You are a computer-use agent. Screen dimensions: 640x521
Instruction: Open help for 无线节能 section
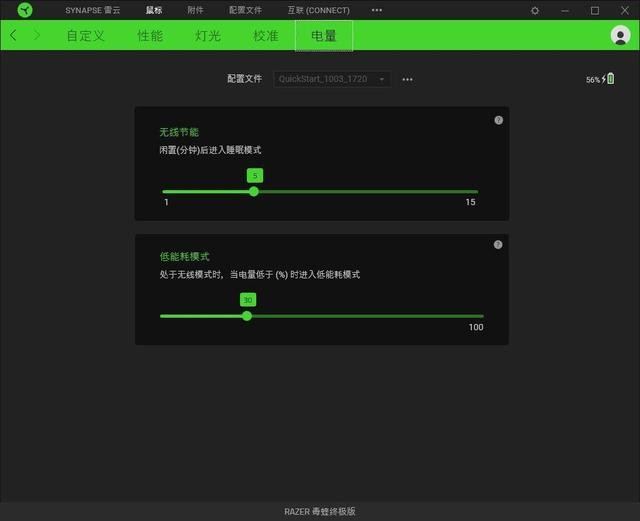coord(498,120)
